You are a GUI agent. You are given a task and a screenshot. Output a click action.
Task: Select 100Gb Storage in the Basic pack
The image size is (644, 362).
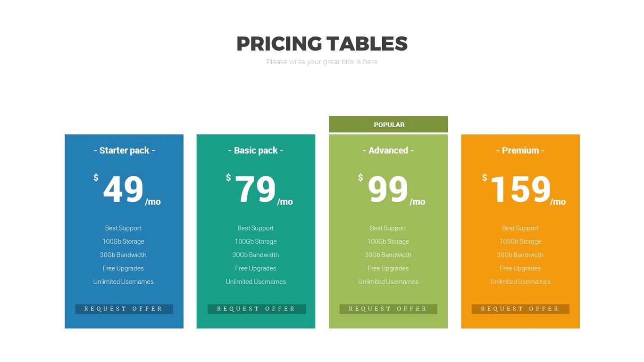[256, 241]
